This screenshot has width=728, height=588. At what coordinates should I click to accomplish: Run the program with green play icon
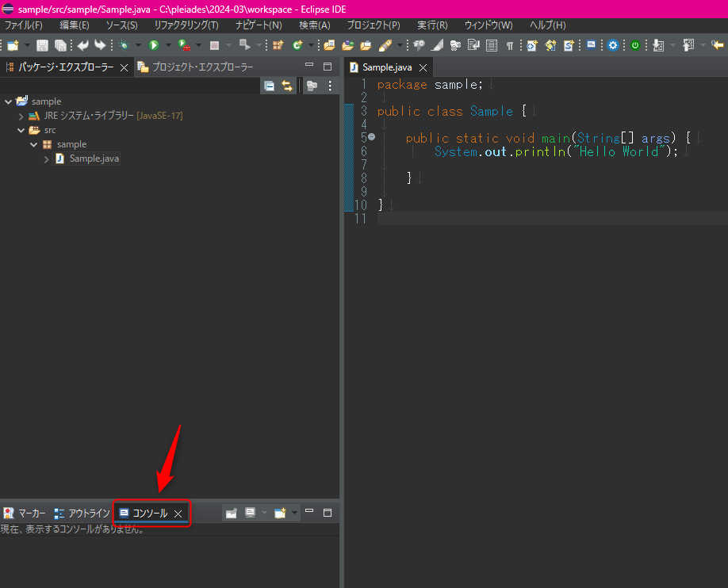point(154,45)
